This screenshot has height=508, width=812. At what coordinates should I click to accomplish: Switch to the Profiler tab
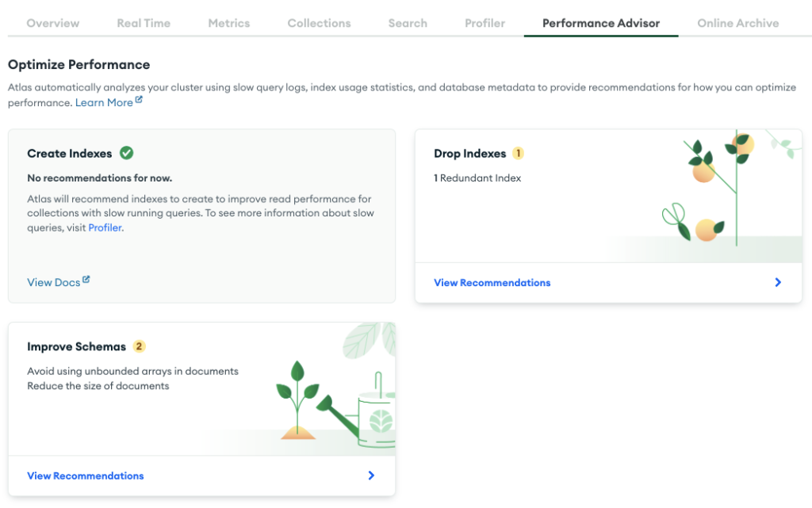[x=485, y=23]
